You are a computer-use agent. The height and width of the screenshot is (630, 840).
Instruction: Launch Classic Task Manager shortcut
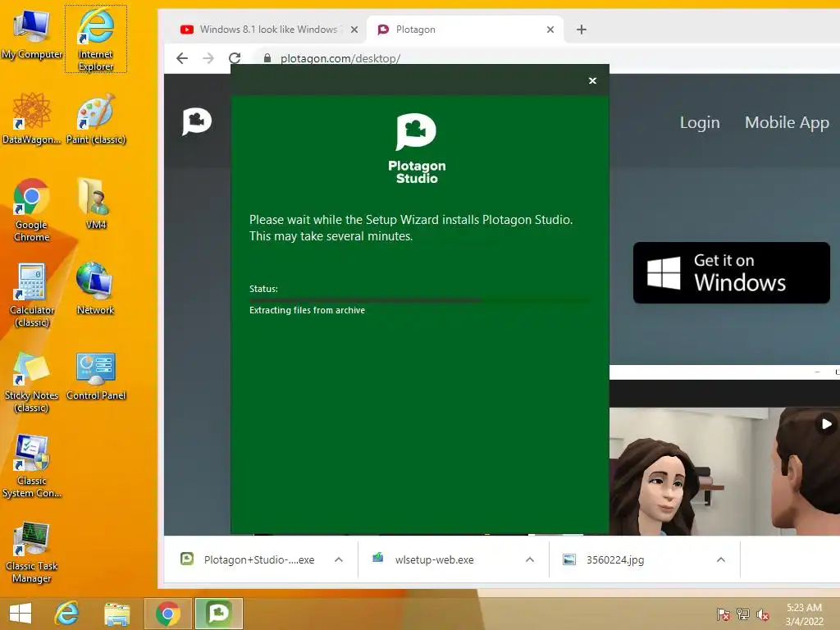click(x=32, y=552)
